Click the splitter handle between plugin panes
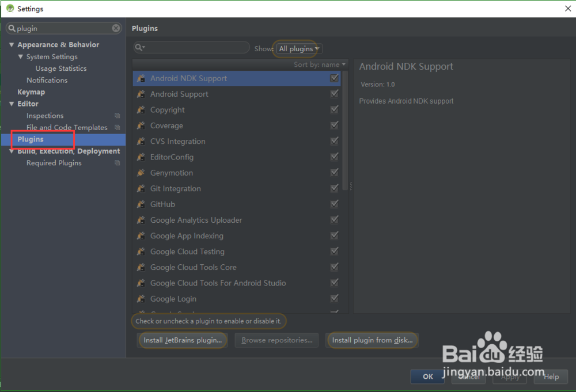The height and width of the screenshot is (392, 576). (x=351, y=187)
